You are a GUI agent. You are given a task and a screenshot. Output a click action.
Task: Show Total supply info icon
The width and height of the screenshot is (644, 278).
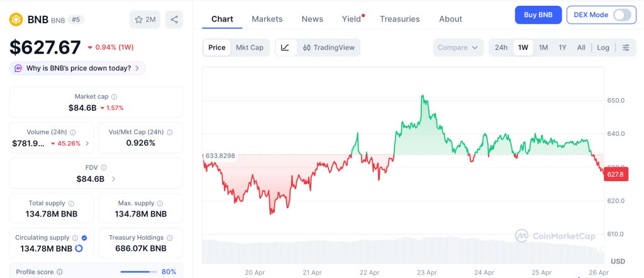[71, 203]
